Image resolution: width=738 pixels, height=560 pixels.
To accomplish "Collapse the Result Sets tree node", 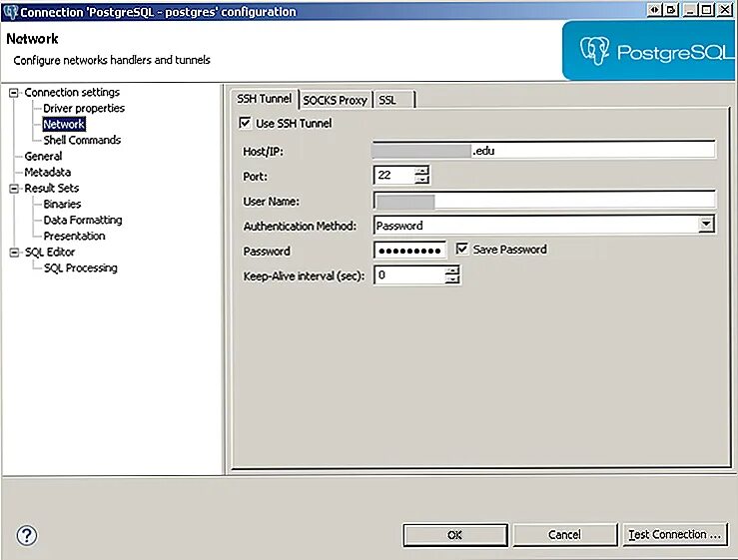I will [14, 189].
